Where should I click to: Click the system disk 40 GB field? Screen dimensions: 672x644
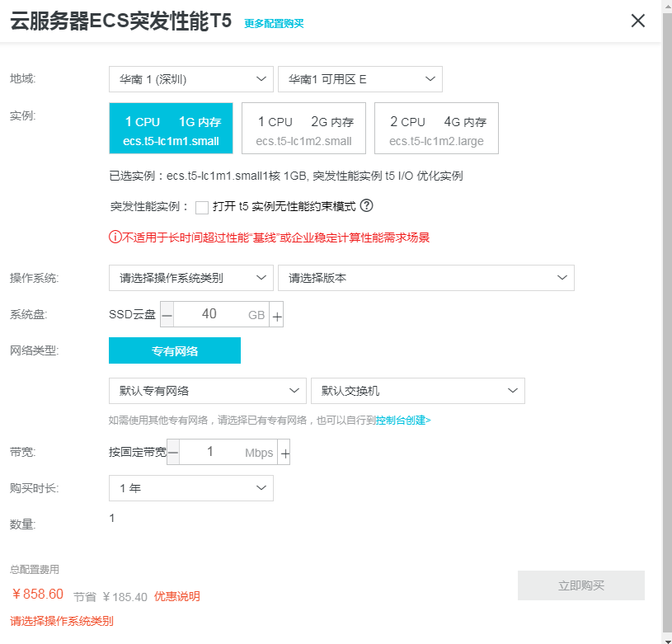tap(221, 314)
